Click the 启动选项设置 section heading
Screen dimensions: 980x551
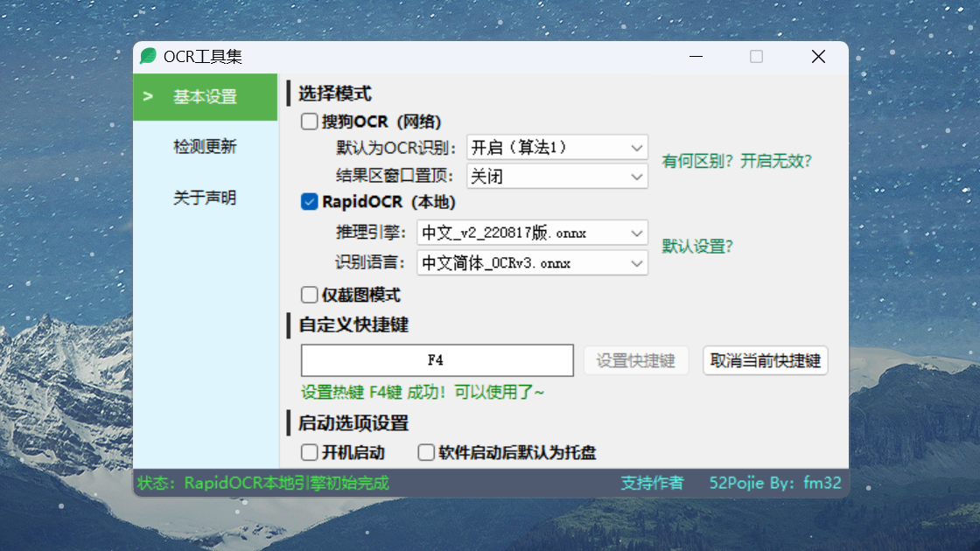click(x=353, y=423)
